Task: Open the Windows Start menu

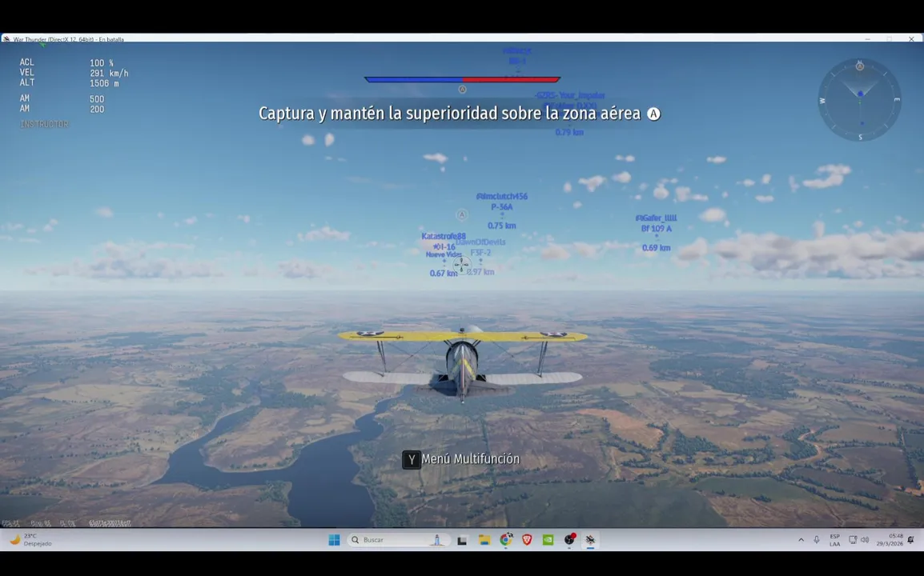Action: click(334, 540)
